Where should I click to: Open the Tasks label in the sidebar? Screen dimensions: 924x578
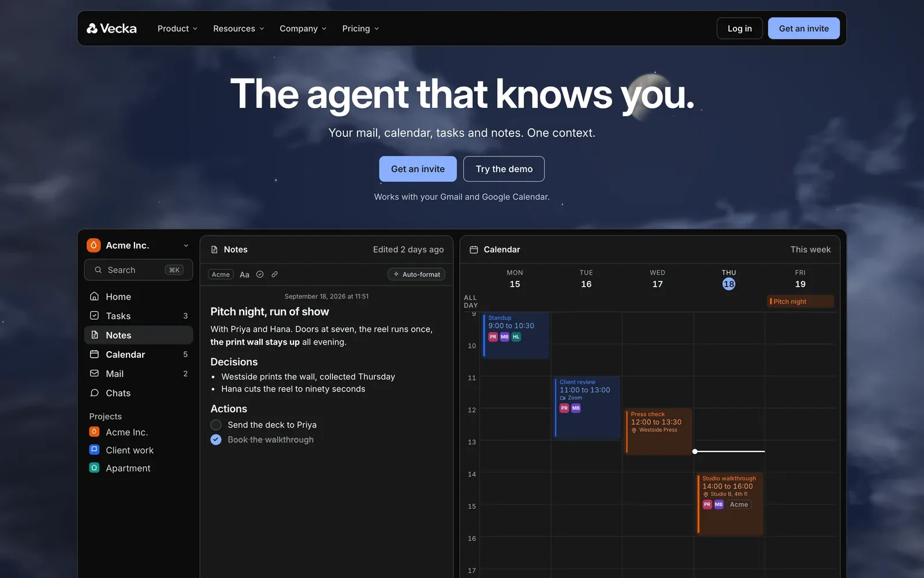(x=118, y=316)
